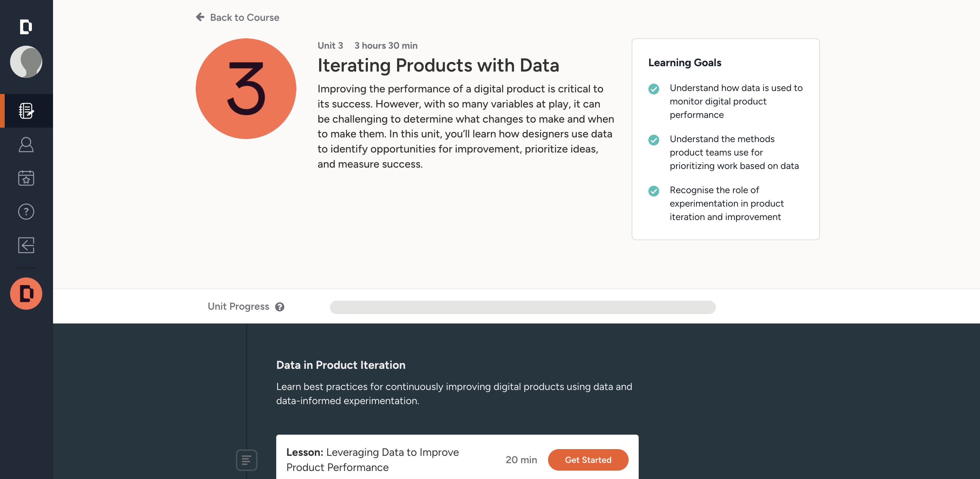Open the profile avatar at sidebar top
980x479 pixels.
point(26,61)
